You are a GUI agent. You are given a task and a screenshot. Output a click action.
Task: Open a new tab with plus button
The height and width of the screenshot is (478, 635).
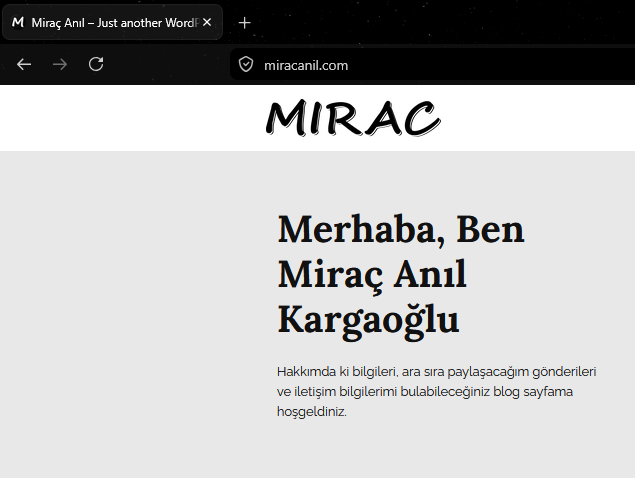coord(245,23)
